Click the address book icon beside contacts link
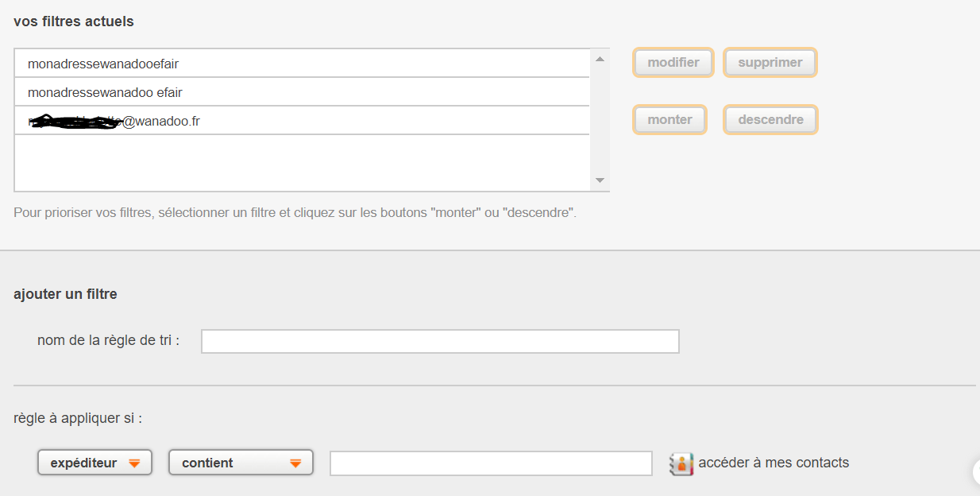Image resolution: width=980 pixels, height=496 pixels. click(x=681, y=463)
